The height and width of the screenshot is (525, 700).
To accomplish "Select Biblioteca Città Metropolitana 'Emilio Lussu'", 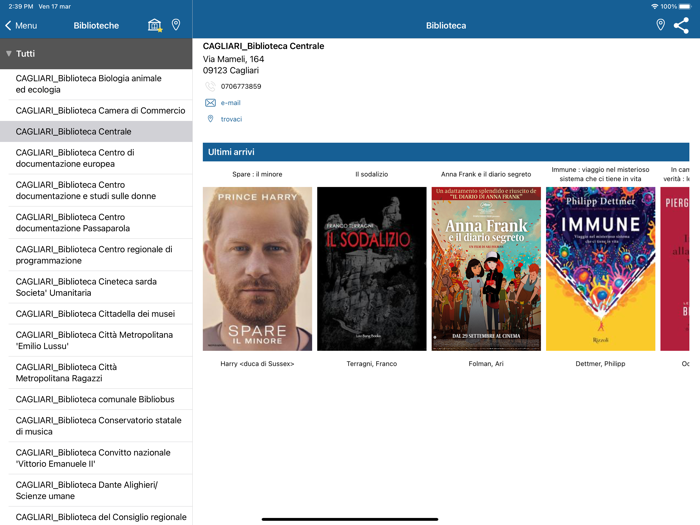I will 96,340.
